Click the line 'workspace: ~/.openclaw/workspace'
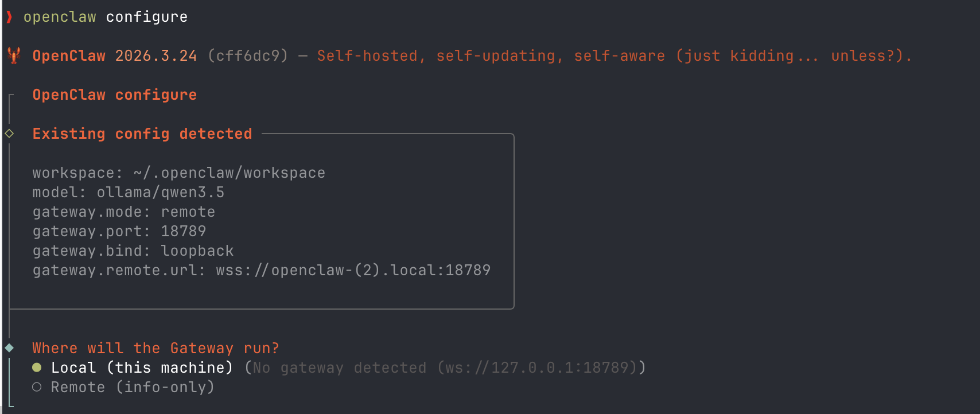This screenshot has width=980, height=414. (179, 173)
